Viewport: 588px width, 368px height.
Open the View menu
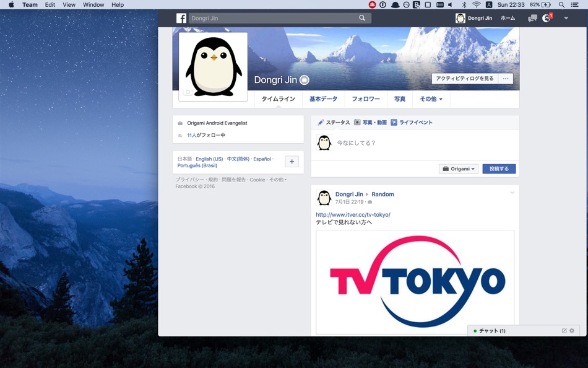coord(69,4)
